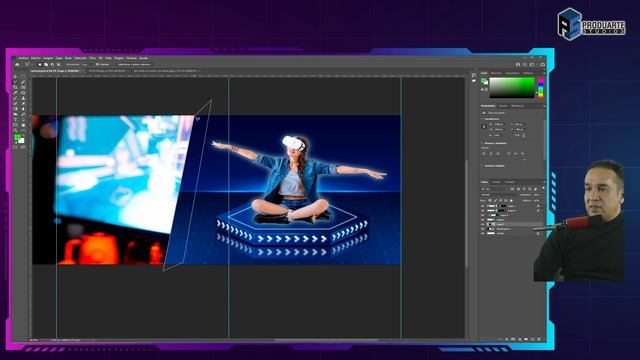Select the Eyedropper tool
This screenshot has width=640, height=360.
tap(16, 93)
